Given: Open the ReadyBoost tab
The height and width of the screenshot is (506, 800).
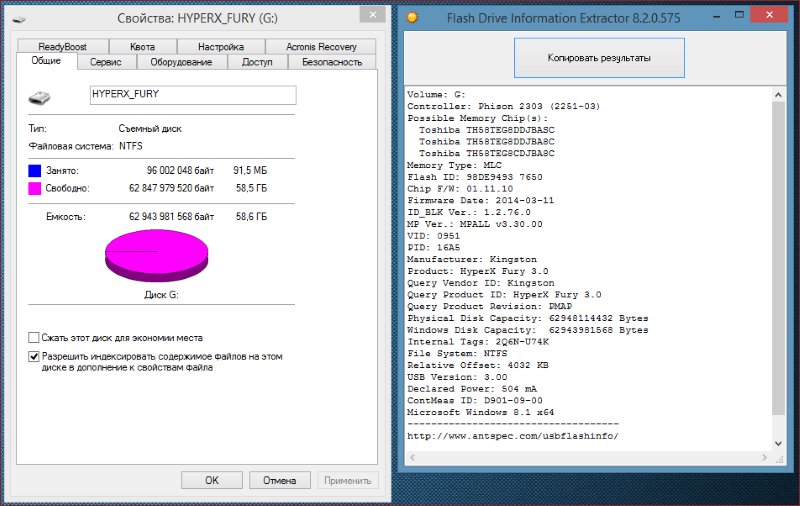Looking at the screenshot, I should pyautogui.click(x=63, y=46).
